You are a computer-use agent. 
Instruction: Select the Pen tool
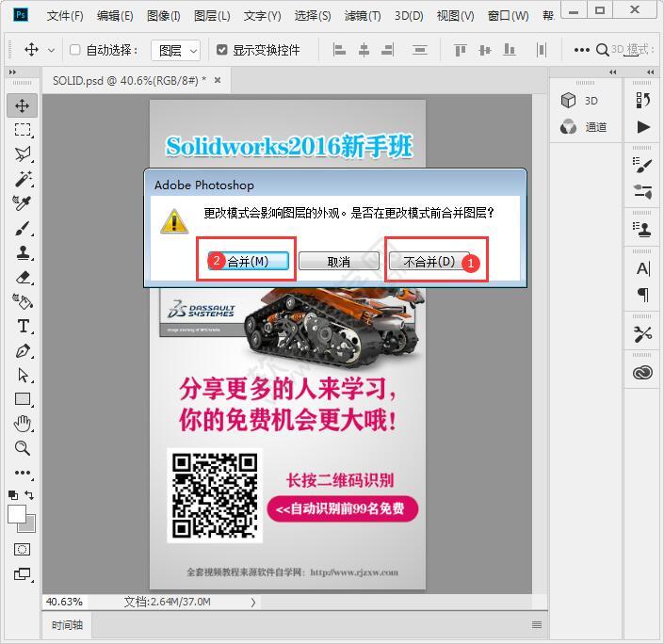click(x=23, y=351)
